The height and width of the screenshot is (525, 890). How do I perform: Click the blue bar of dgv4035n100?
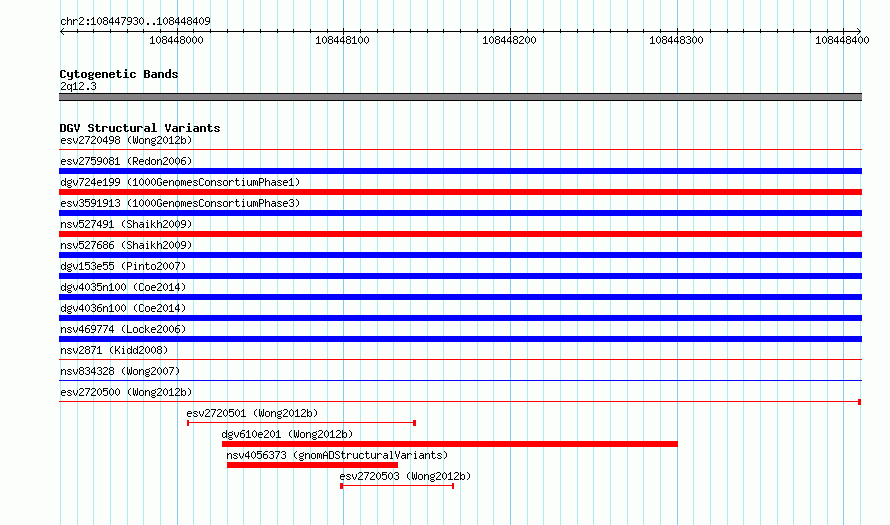(x=460, y=297)
